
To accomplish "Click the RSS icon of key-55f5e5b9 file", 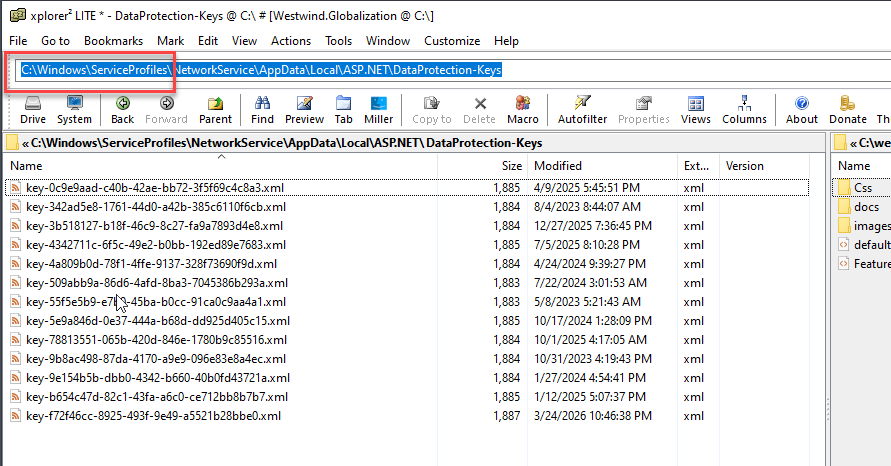I will (x=16, y=302).
